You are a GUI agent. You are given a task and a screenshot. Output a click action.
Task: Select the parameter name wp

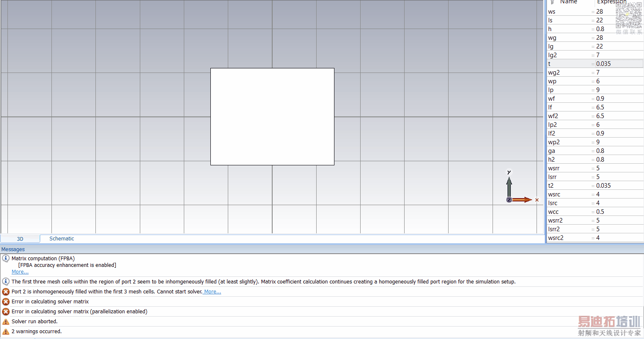pos(552,81)
